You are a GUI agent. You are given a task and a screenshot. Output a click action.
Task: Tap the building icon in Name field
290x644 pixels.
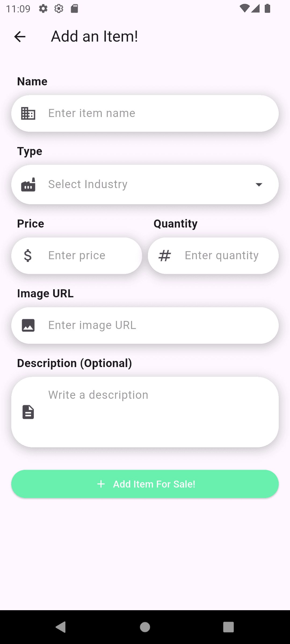28,113
